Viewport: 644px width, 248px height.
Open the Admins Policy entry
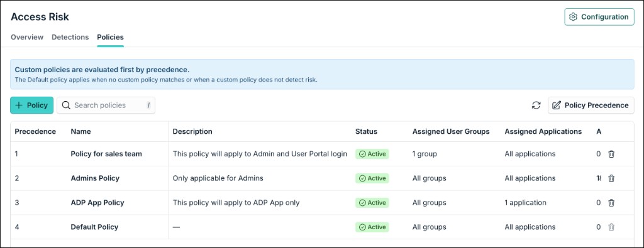click(x=95, y=178)
